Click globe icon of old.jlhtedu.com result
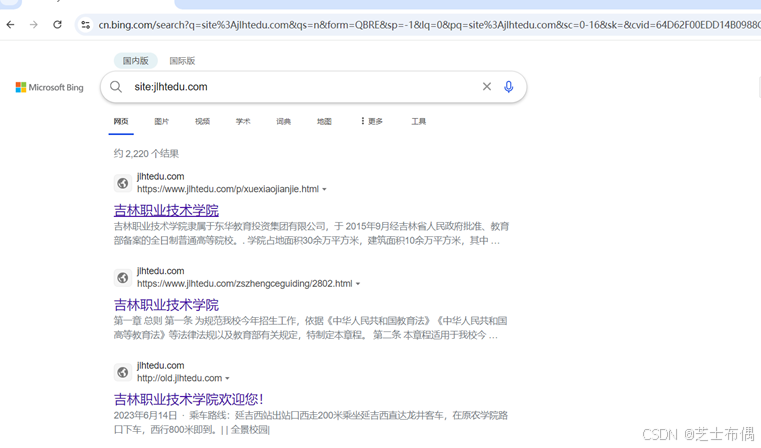The width and height of the screenshot is (761, 448). coord(123,372)
